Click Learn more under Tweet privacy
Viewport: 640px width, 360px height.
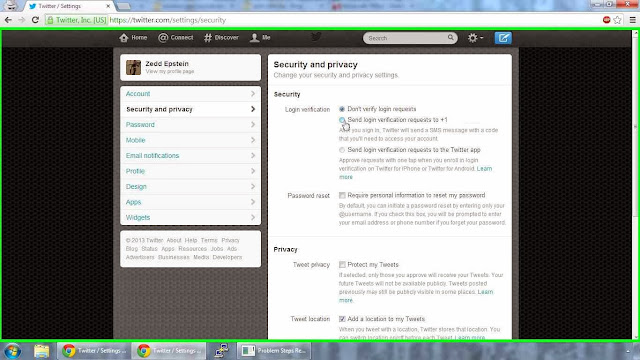485,292
